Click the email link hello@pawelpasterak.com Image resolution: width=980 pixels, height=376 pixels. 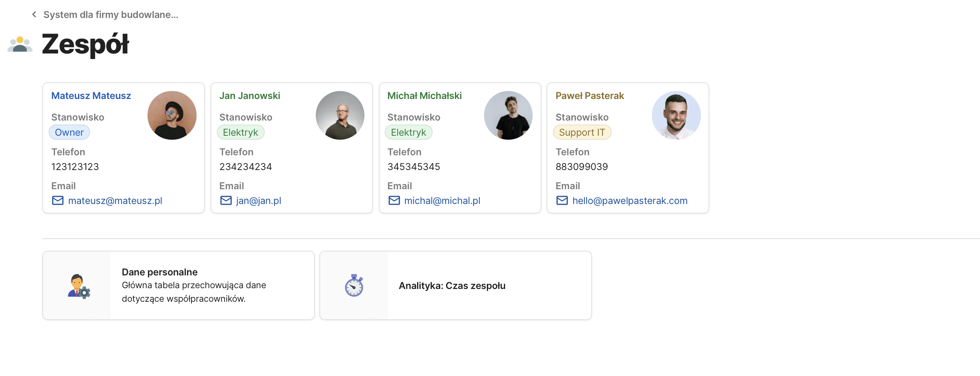coord(630,201)
